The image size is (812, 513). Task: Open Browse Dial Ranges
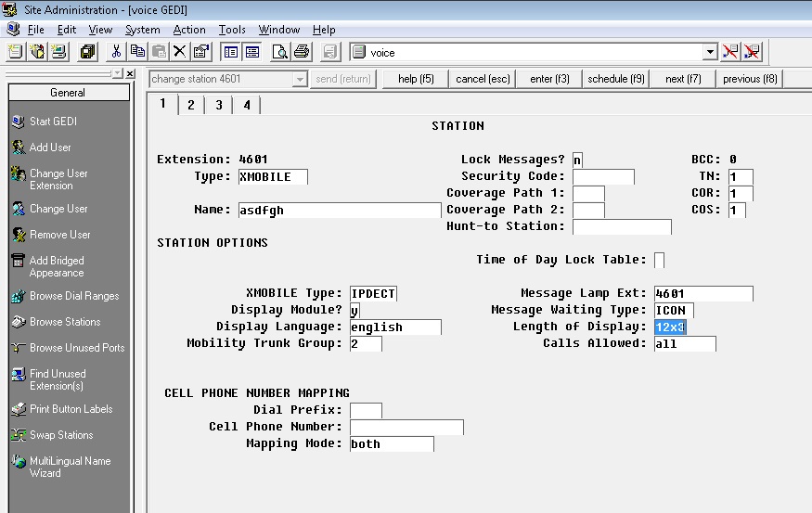tap(66, 296)
